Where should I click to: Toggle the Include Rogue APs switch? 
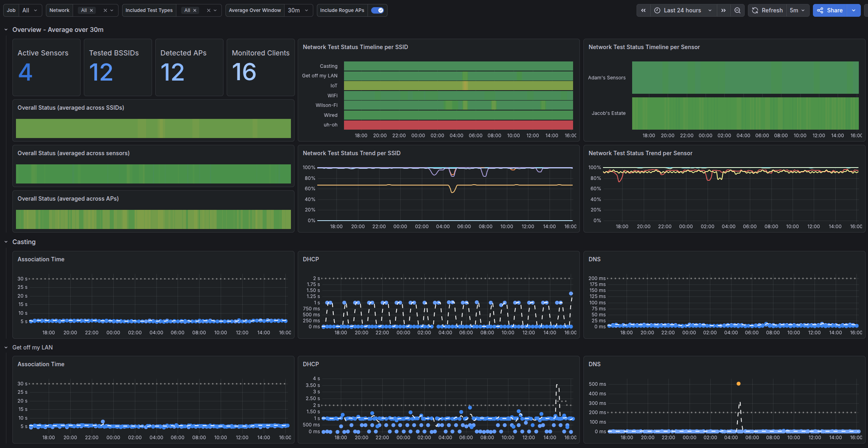point(377,10)
